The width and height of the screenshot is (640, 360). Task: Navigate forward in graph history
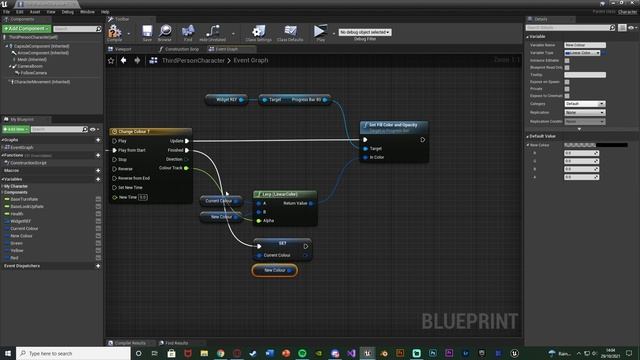click(x=137, y=60)
